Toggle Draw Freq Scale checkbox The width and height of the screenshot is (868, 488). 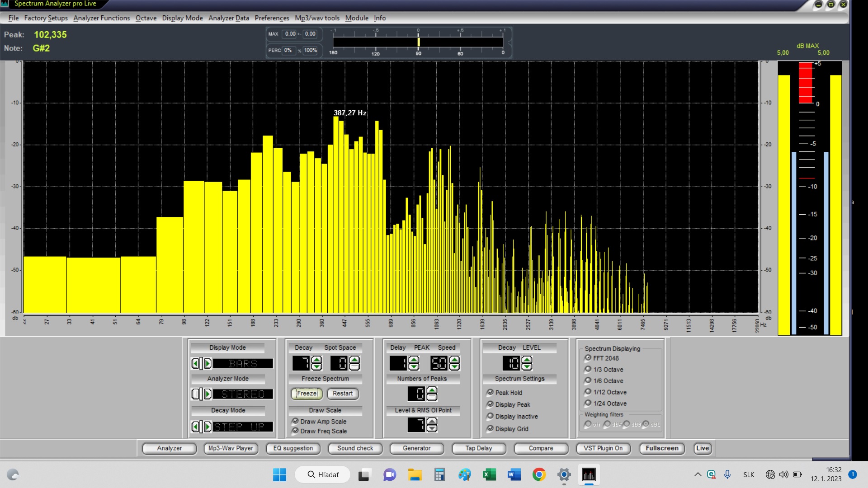[296, 431]
